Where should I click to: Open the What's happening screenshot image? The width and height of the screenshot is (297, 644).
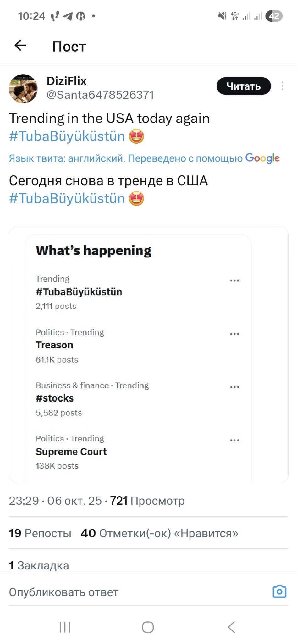(148, 354)
